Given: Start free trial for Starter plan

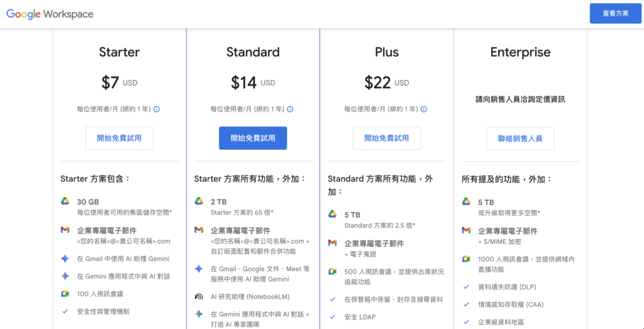Looking at the screenshot, I should tap(119, 138).
